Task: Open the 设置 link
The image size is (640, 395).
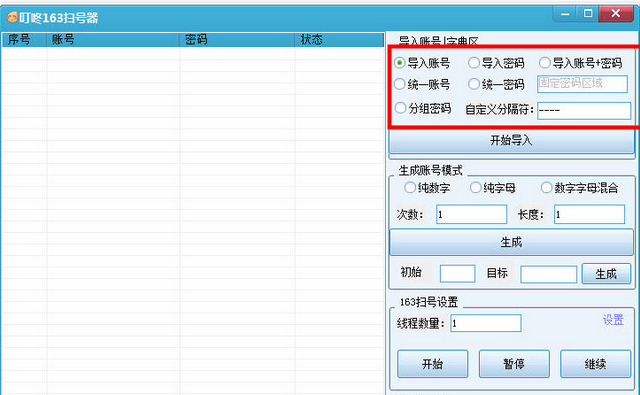Action: tap(613, 320)
